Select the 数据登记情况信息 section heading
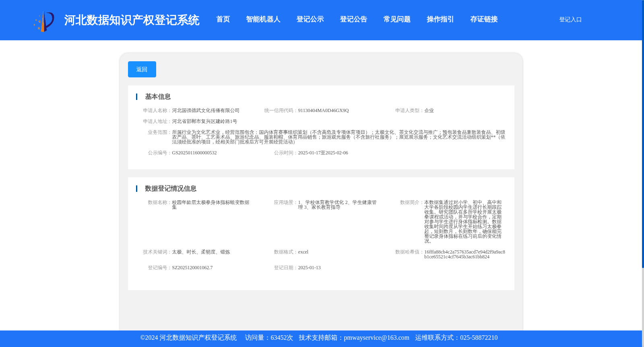644x347 pixels. click(171, 189)
